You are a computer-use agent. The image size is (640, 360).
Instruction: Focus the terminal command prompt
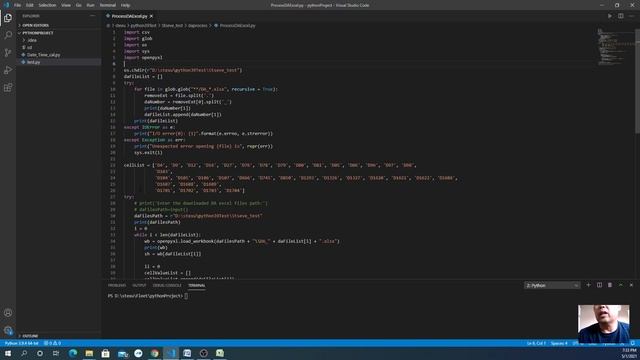tap(187, 296)
